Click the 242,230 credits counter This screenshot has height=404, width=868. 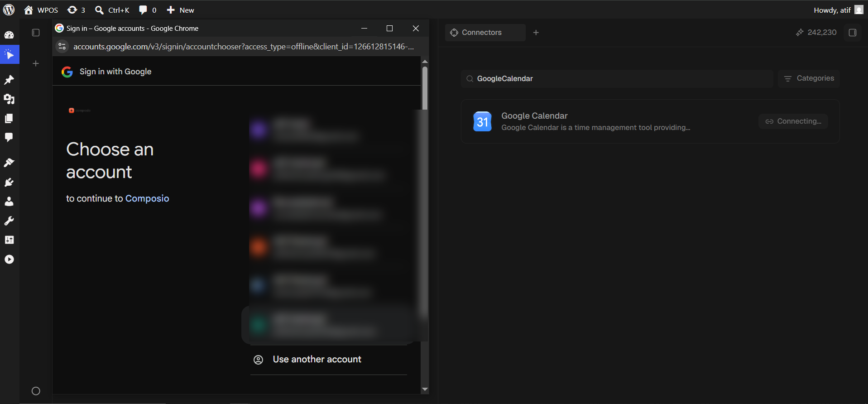click(x=816, y=33)
